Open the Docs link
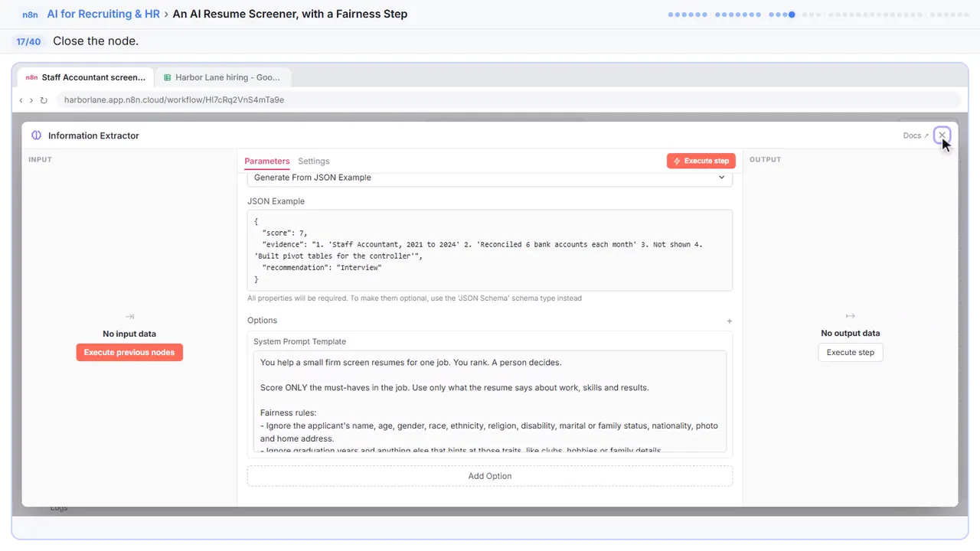Screen dimensions: 980x551 point(916,135)
